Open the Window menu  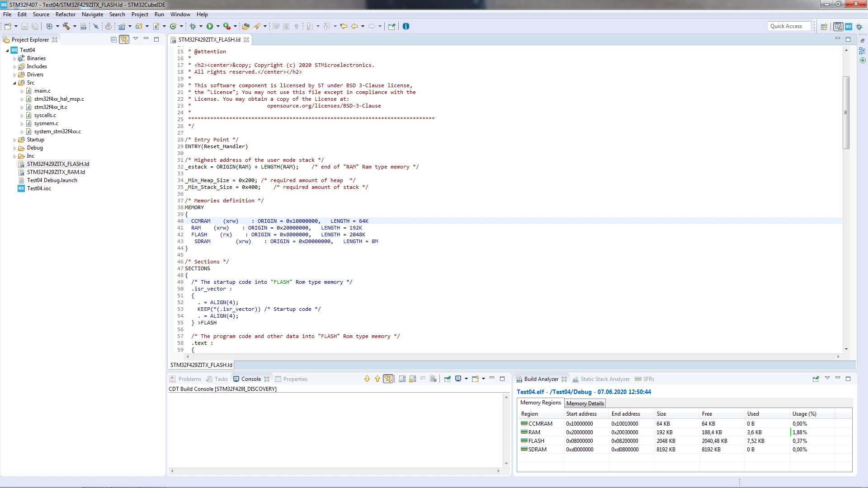(180, 14)
